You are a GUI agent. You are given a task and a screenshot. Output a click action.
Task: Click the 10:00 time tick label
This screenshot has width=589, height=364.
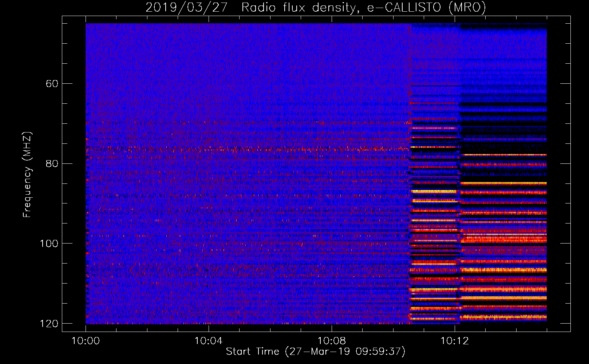coord(86,341)
